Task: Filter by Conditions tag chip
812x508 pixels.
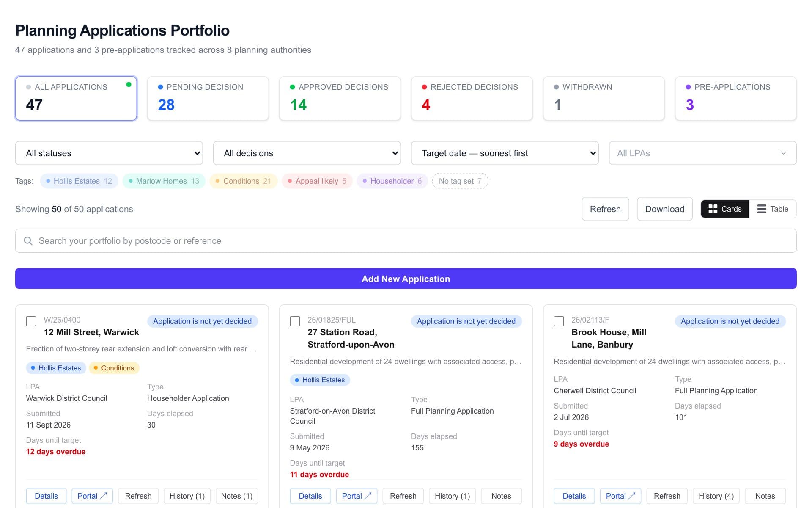Action: 244,181
